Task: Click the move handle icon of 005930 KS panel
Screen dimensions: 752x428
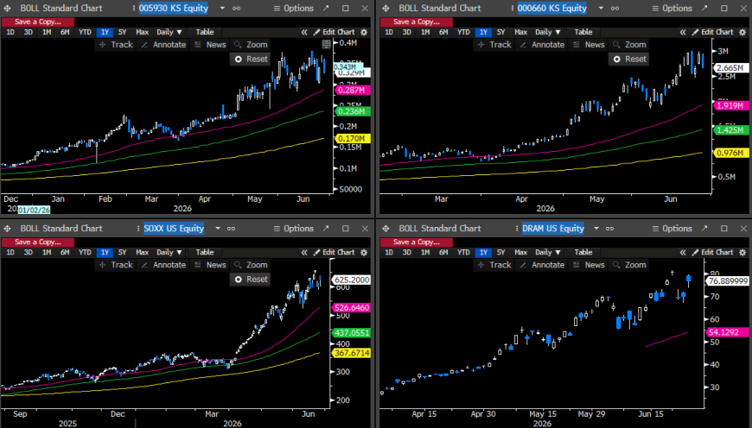Action: tap(7, 8)
